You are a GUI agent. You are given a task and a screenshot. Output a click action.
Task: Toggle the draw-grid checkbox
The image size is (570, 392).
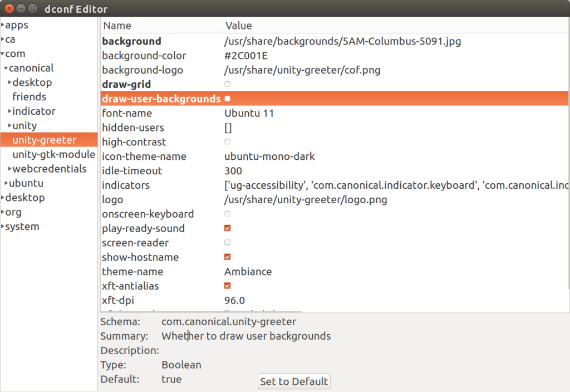click(x=228, y=85)
